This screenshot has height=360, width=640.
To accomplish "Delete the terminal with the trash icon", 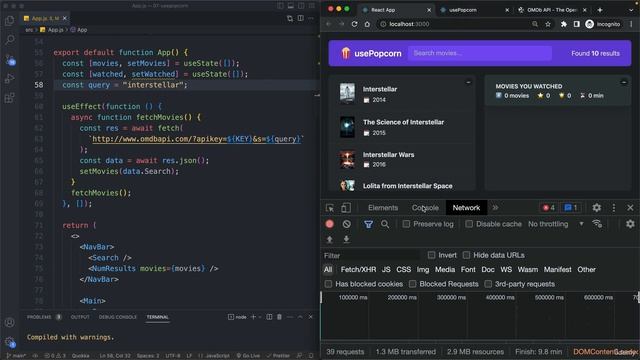I will click(279, 317).
